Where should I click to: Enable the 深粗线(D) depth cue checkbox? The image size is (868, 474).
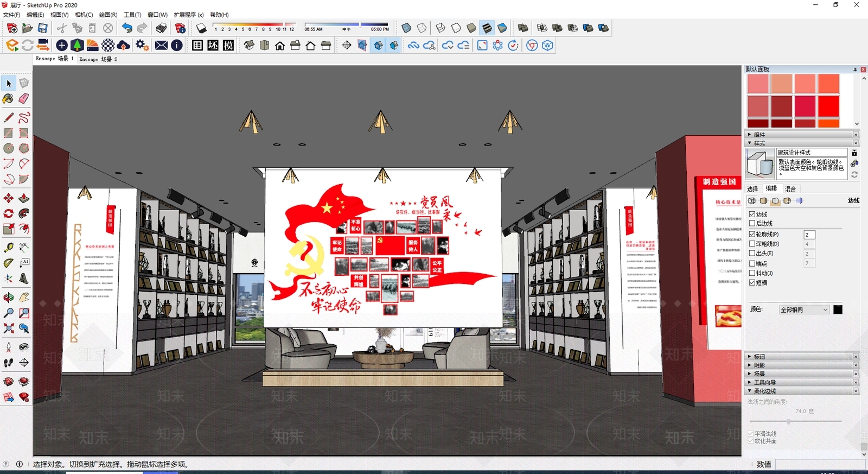click(x=752, y=244)
